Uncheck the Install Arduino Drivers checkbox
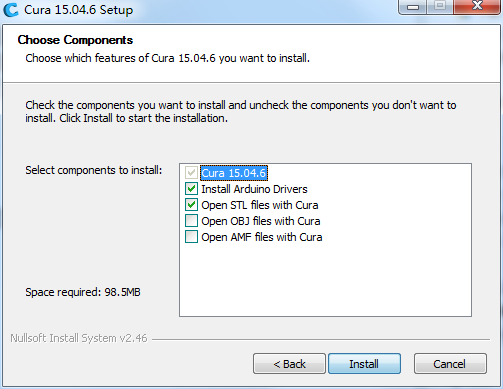This screenshot has width=503, height=389. click(x=191, y=189)
